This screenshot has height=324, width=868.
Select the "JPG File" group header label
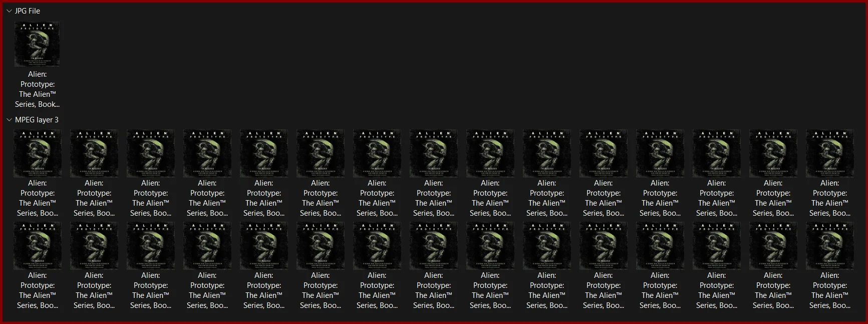[28, 11]
